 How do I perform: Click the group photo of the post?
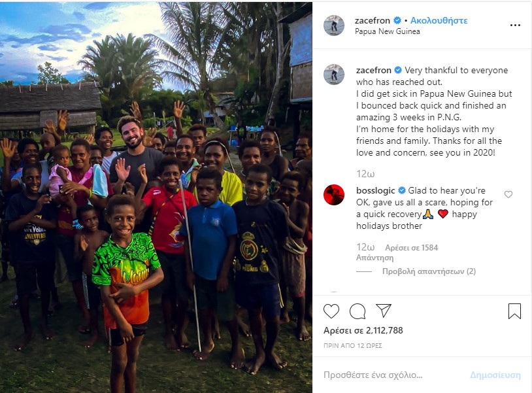click(156, 197)
